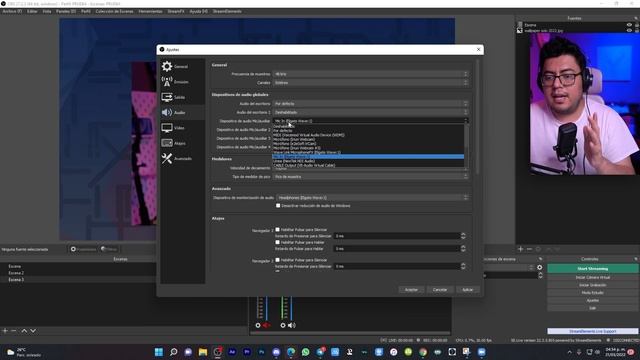Collapse the Mic/auxiliar audio device combo box
The image size is (640, 360).
pyautogui.click(x=371, y=121)
